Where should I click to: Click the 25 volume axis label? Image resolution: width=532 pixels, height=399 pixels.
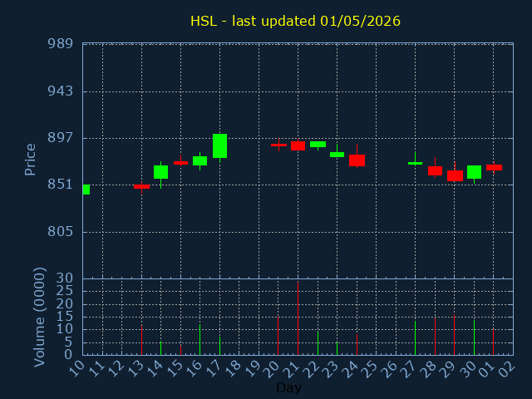(x=65, y=290)
